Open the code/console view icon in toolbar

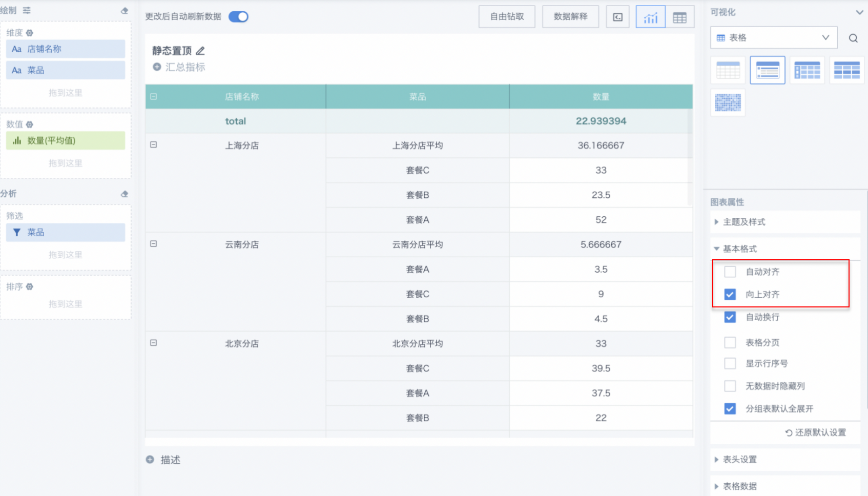pos(618,17)
